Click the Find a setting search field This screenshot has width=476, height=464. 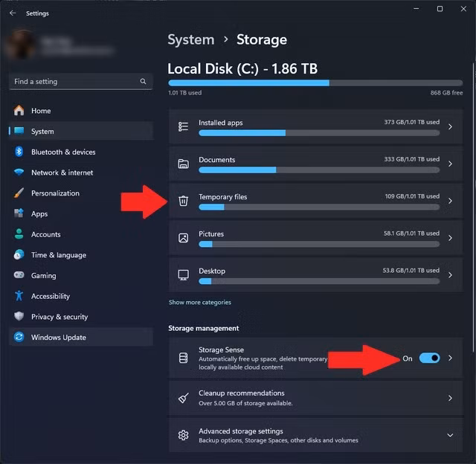81,81
